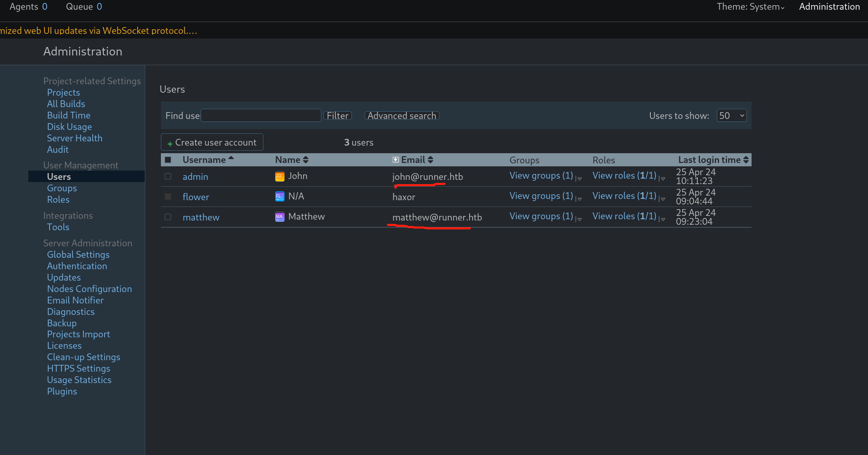Open Nodes Configuration in the sidebar

pos(89,289)
